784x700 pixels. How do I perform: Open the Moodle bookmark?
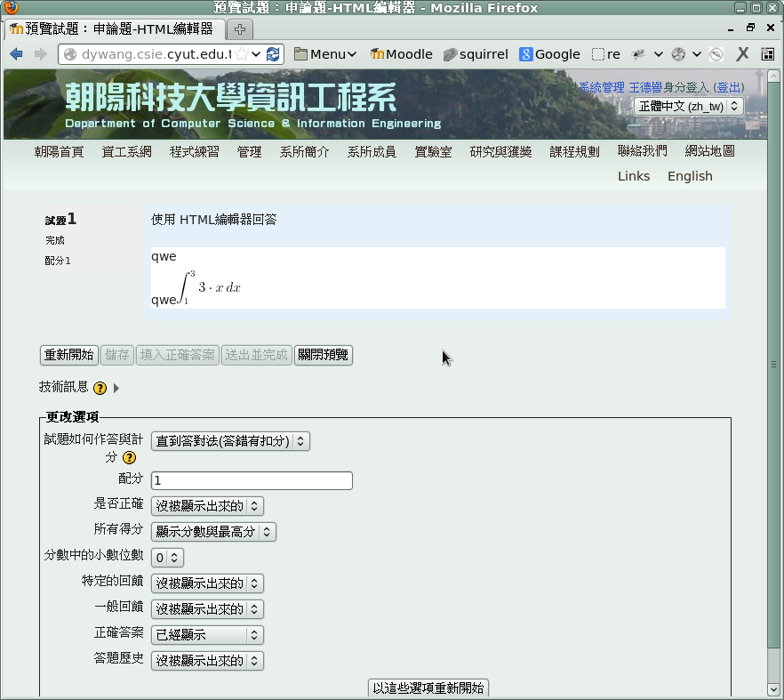point(401,54)
